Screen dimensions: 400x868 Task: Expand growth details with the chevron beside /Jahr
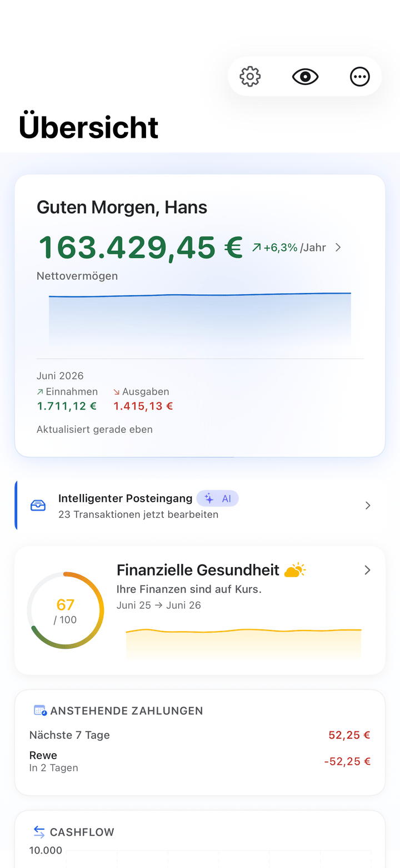[338, 248]
